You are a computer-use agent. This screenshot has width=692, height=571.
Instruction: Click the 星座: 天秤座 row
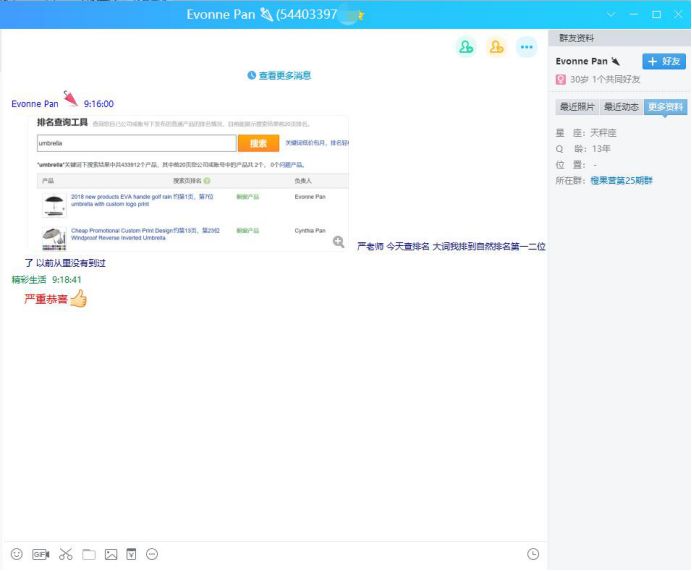coord(586,133)
